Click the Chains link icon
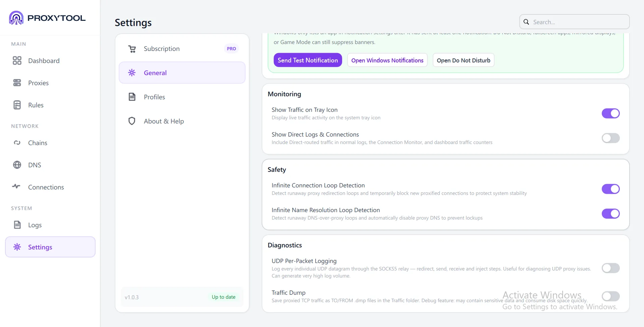The height and width of the screenshot is (327, 644). tap(17, 143)
